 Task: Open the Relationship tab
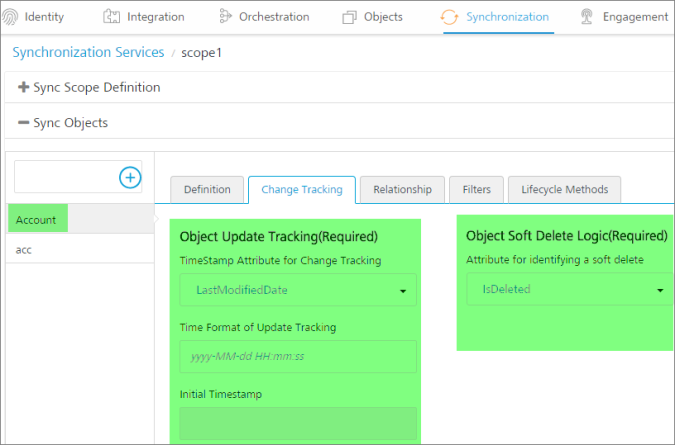[x=402, y=189]
